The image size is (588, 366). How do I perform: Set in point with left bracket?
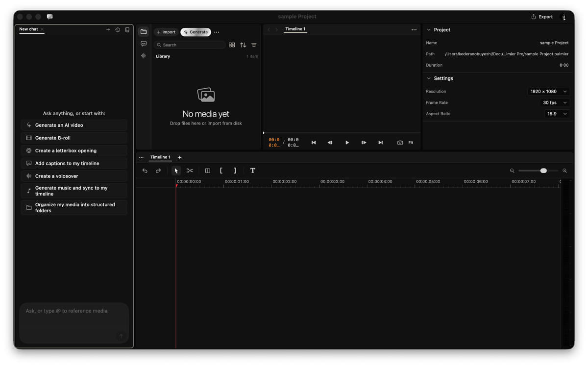click(x=221, y=171)
